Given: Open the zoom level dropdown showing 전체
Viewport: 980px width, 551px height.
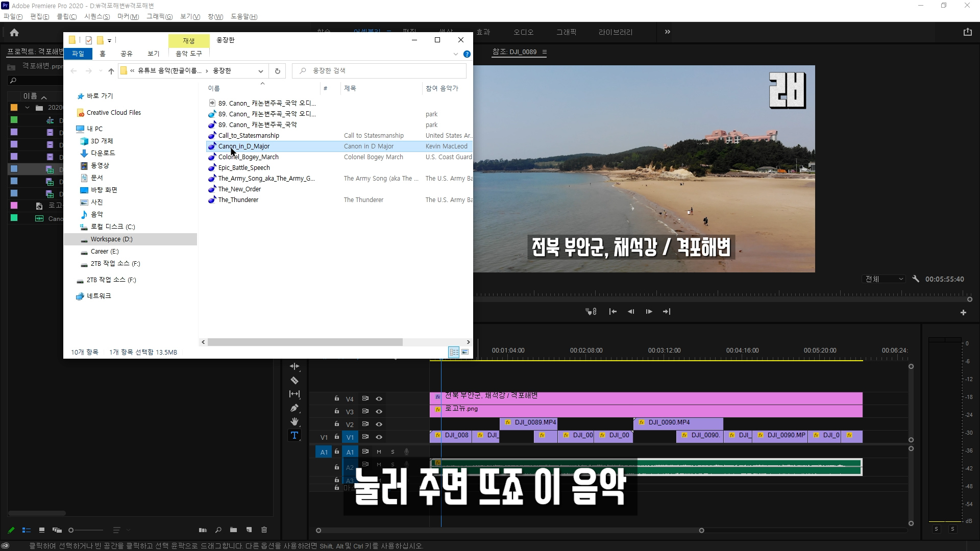Looking at the screenshot, I should point(884,279).
